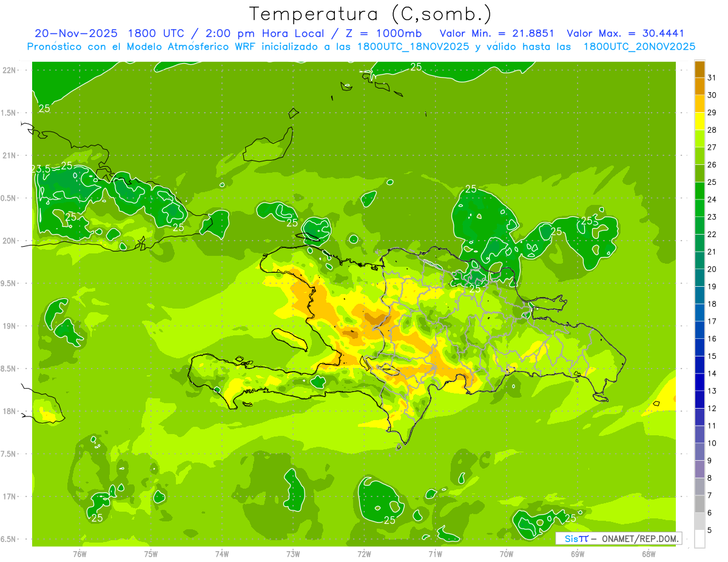Screen dimensions: 728x562
Task: Click the '21N' latitude axis label
Action: (x=10, y=155)
